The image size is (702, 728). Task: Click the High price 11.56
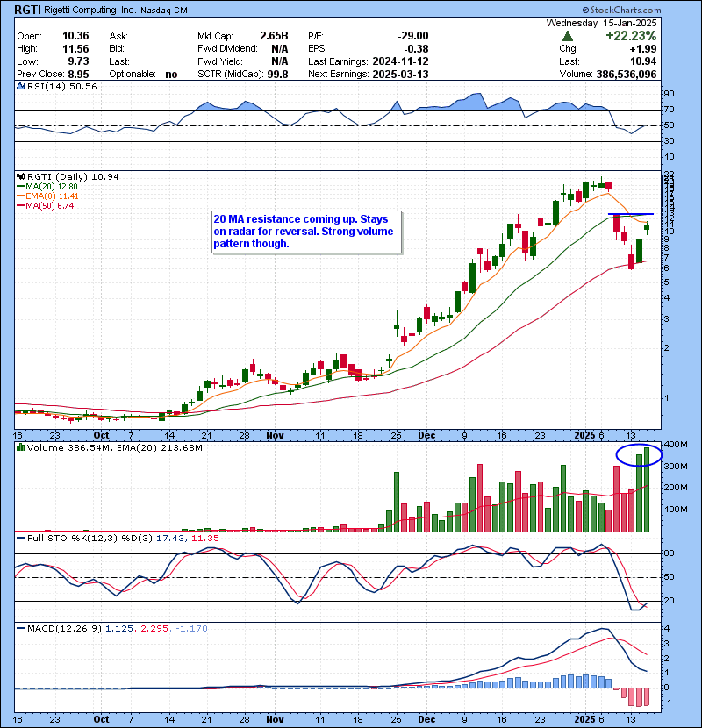click(75, 49)
